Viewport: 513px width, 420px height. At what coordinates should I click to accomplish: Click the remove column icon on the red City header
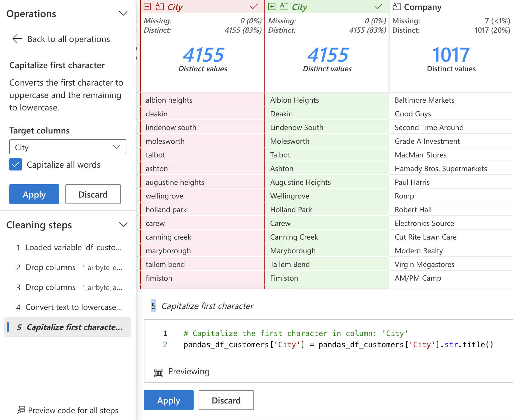(148, 6)
